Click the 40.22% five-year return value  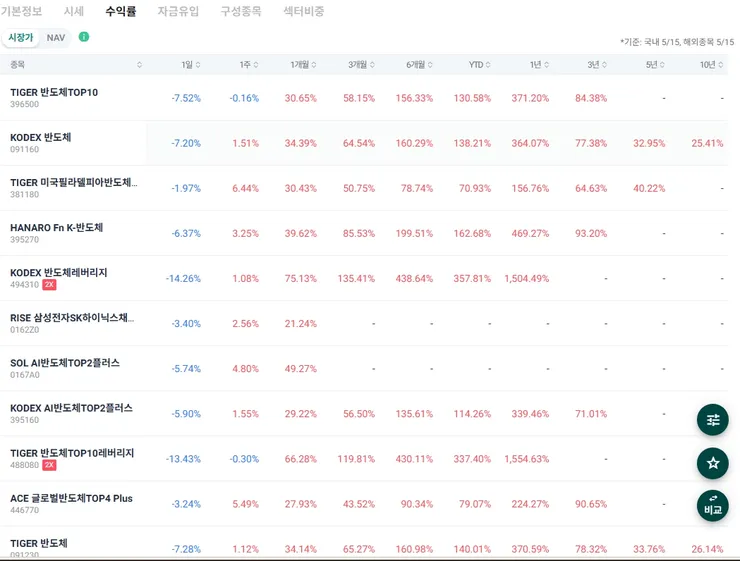tap(649, 188)
